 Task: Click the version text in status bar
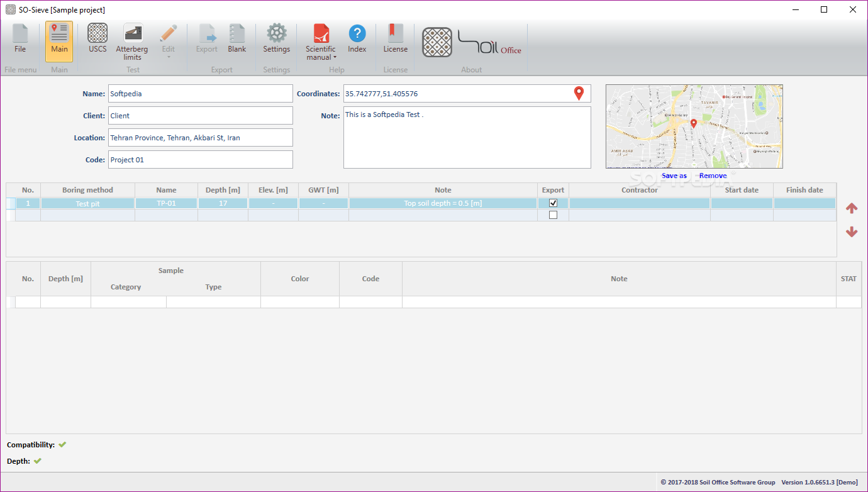820,482
